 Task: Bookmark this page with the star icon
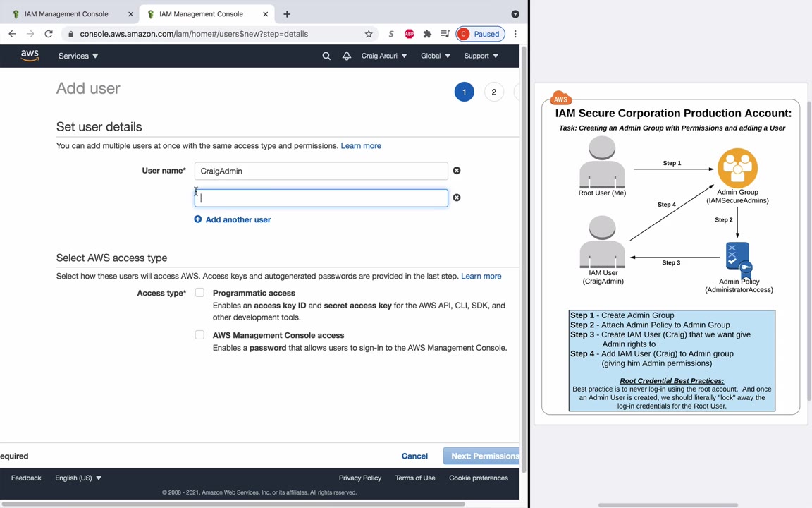tap(369, 34)
